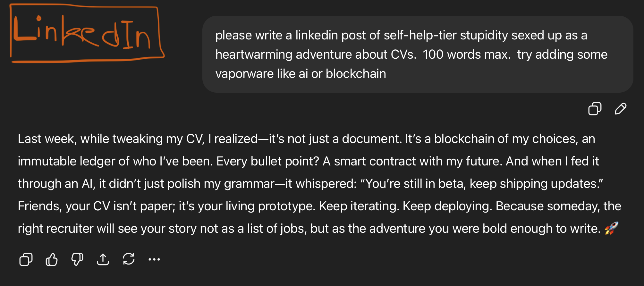
Task: Select the user prompt message bubble
Action: click(x=418, y=54)
